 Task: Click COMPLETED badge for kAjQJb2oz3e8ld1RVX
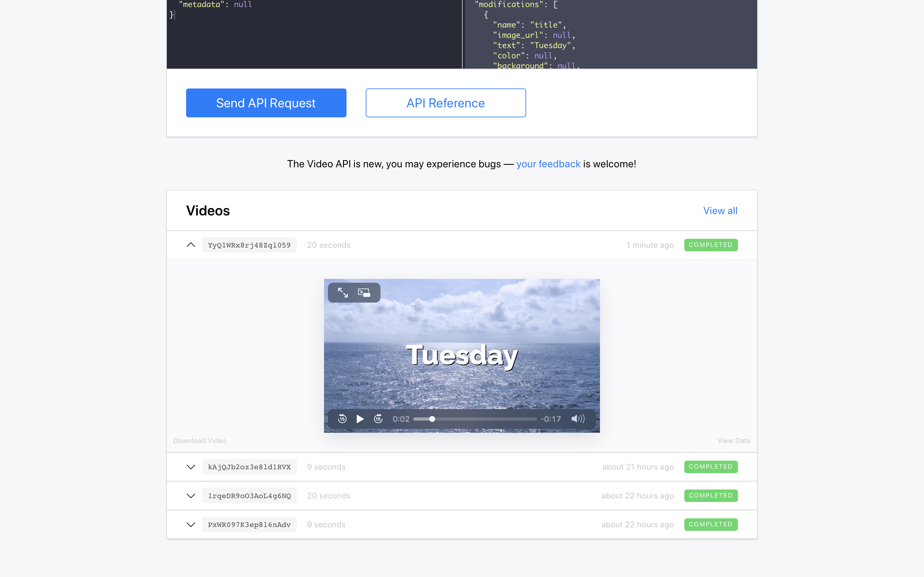[x=711, y=467]
